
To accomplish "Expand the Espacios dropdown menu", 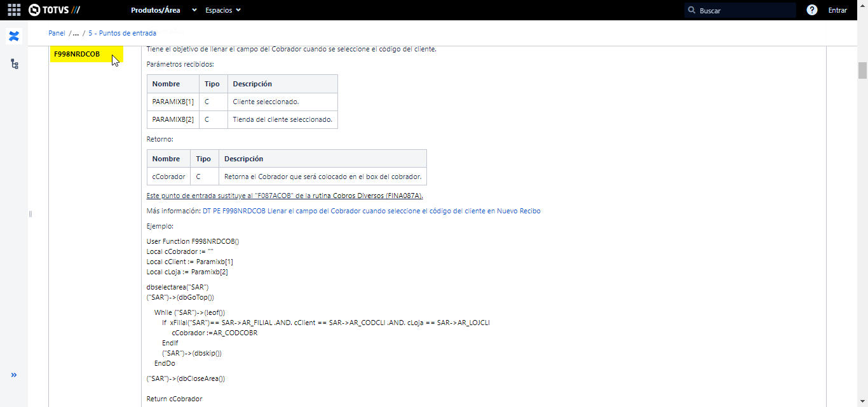I will [223, 10].
